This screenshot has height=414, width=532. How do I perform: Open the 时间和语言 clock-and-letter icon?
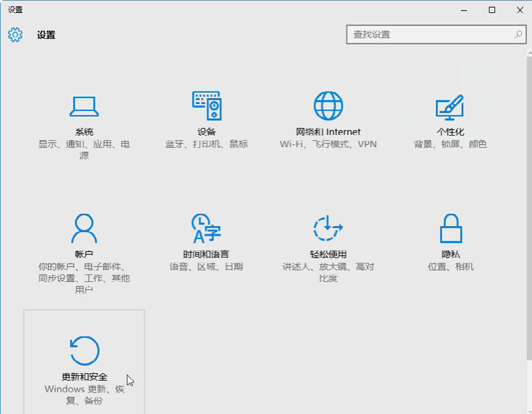coord(207,228)
